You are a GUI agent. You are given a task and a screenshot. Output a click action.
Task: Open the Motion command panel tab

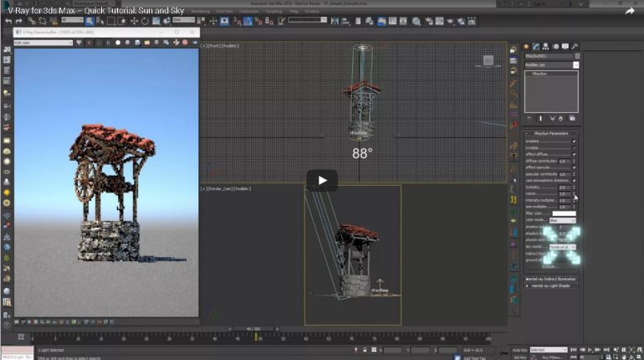[555, 46]
